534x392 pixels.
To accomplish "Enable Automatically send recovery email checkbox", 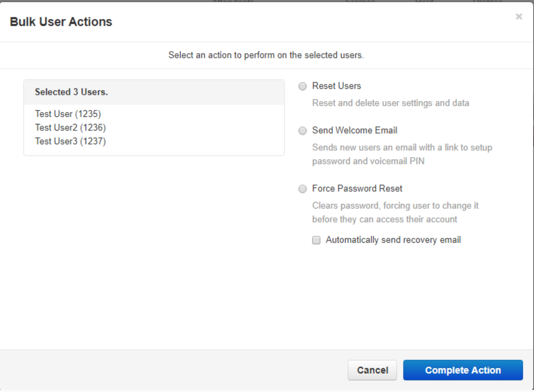I will click(x=316, y=240).
